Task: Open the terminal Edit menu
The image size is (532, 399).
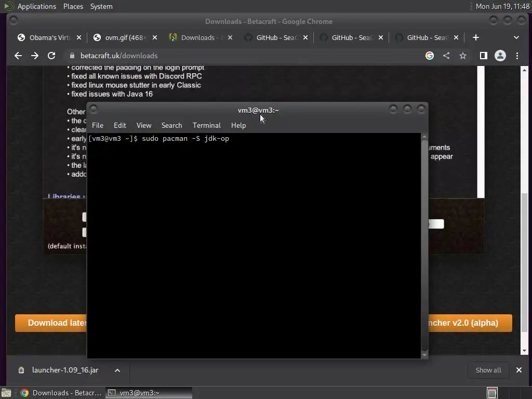Action: [x=120, y=125]
